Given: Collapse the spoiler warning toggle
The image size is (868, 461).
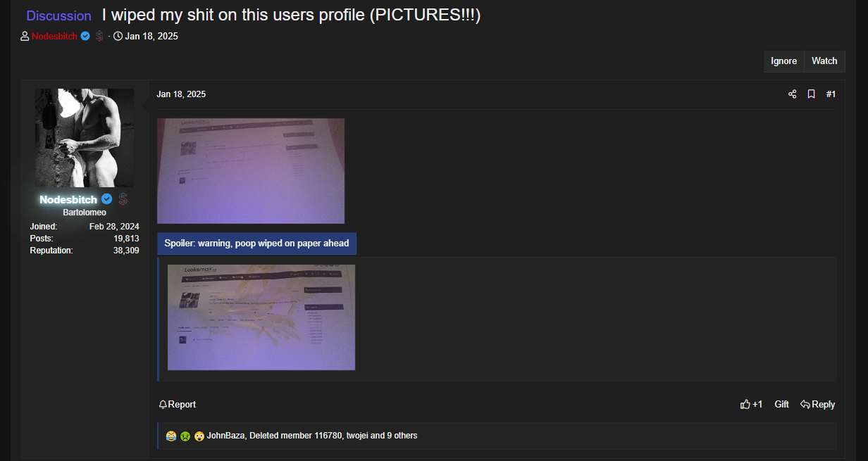Looking at the screenshot, I should tap(256, 244).
